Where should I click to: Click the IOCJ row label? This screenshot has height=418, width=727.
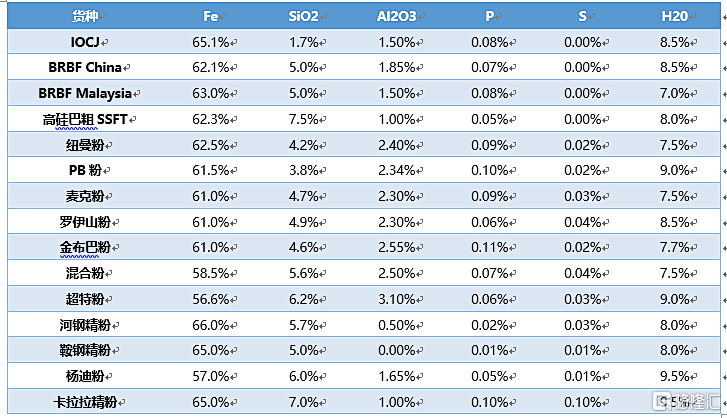(x=85, y=42)
